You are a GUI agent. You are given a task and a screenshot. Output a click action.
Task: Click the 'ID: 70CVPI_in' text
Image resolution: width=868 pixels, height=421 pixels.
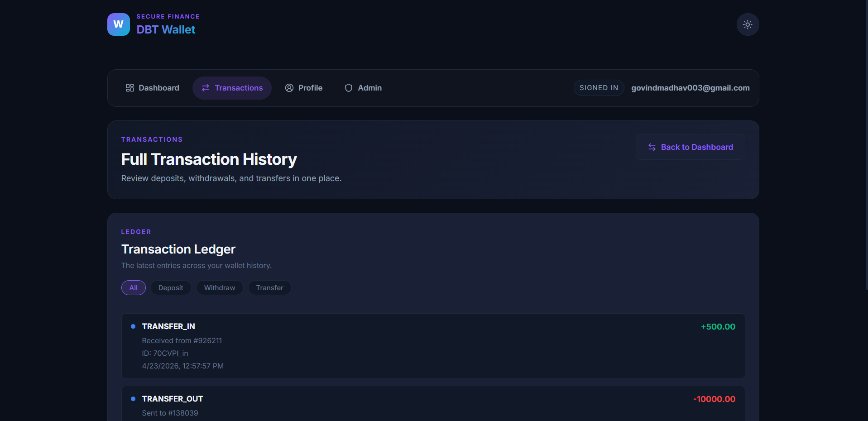(165, 353)
